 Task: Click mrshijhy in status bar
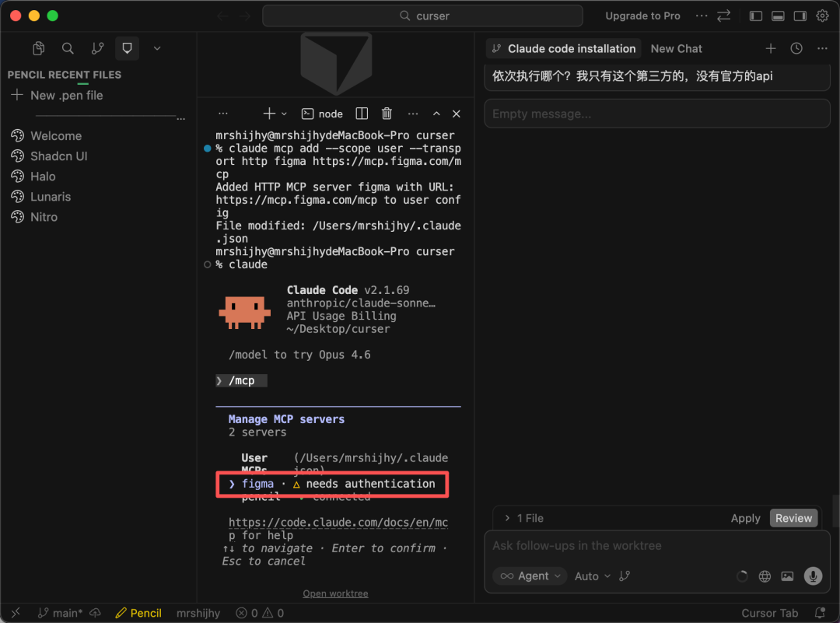198,612
